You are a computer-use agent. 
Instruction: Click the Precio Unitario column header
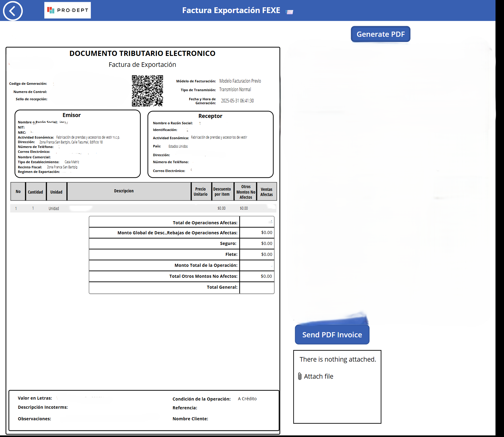pos(200,192)
